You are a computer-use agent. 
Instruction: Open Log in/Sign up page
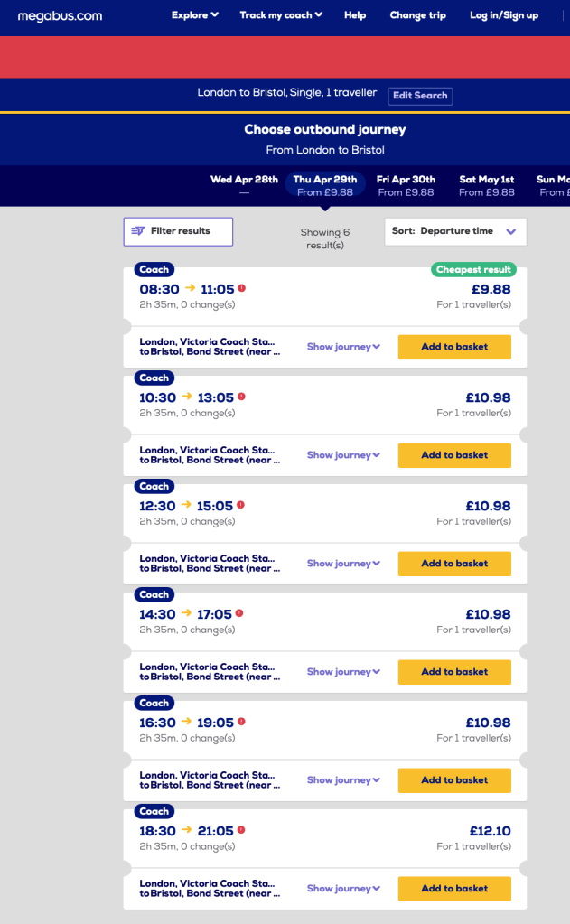pyautogui.click(x=504, y=15)
